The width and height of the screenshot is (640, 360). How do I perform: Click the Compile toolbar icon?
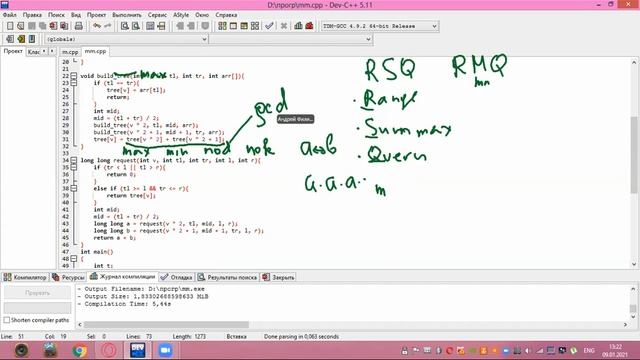222,26
